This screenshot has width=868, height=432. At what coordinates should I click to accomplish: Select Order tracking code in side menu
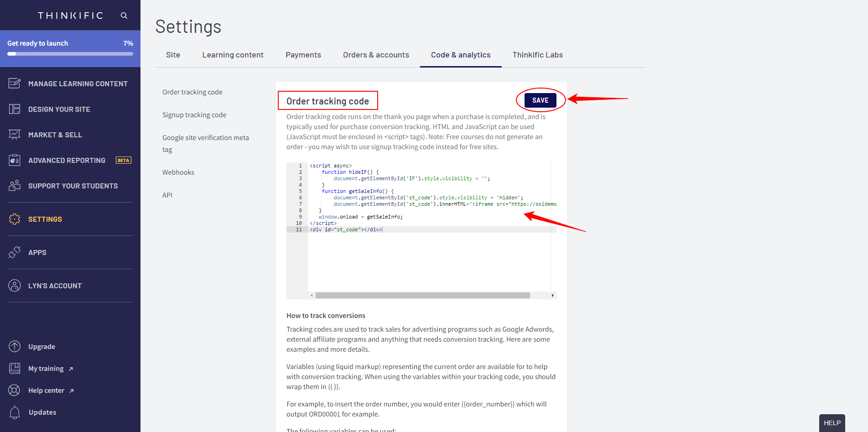click(x=192, y=92)
